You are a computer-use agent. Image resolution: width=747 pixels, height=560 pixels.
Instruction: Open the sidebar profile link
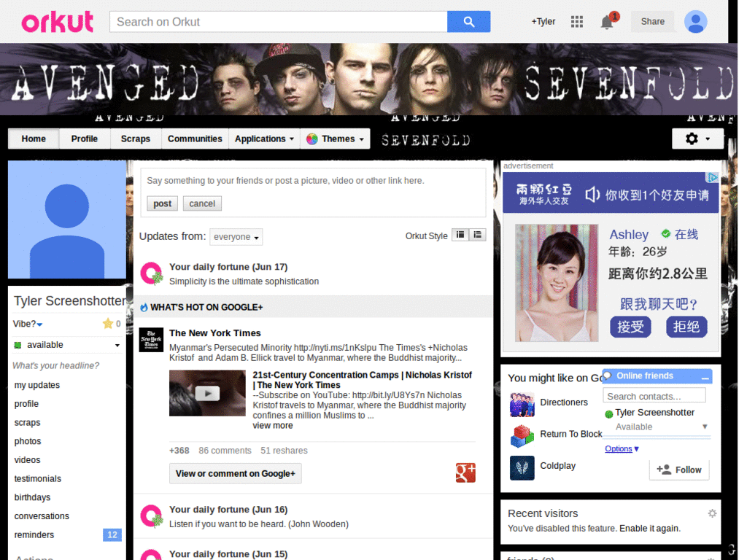(26, 404)
